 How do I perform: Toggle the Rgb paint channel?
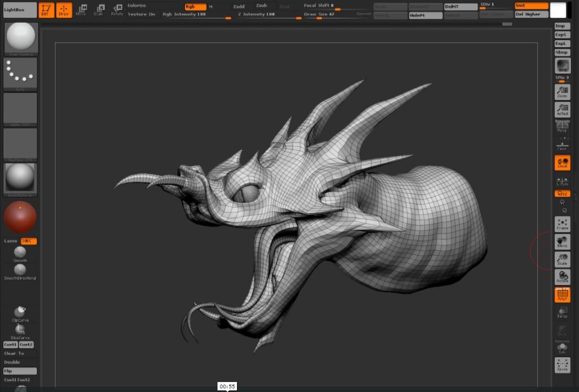point(195,6)
